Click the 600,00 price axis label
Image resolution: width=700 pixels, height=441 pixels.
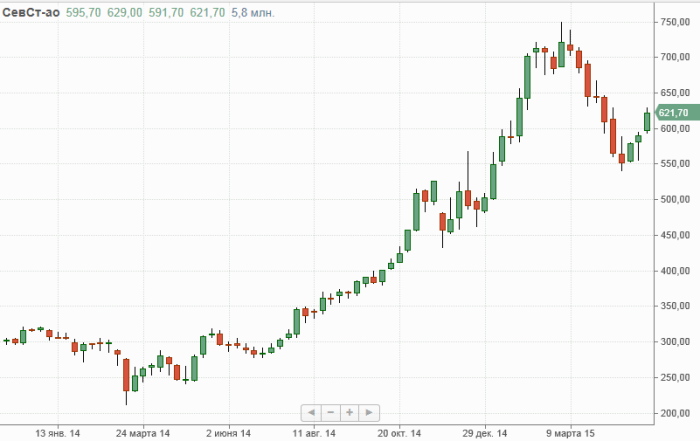pyautogui.click(x=675, y=129)
